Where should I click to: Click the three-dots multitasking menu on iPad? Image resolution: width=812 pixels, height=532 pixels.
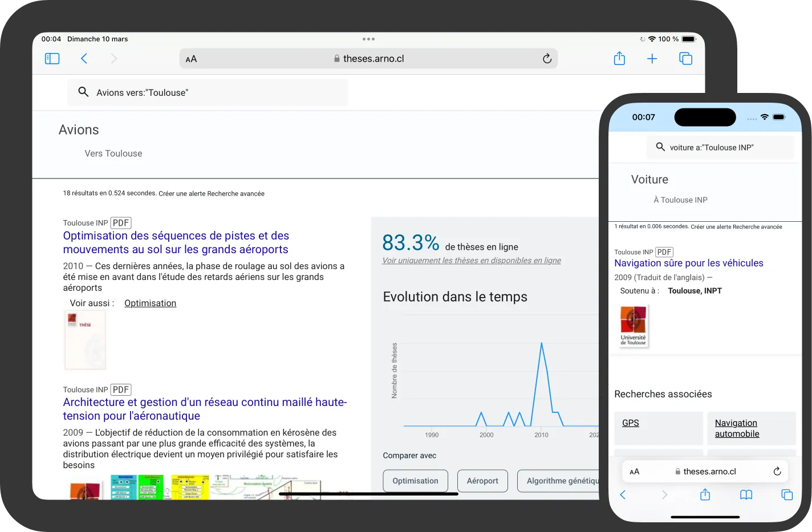coord(368,39)
